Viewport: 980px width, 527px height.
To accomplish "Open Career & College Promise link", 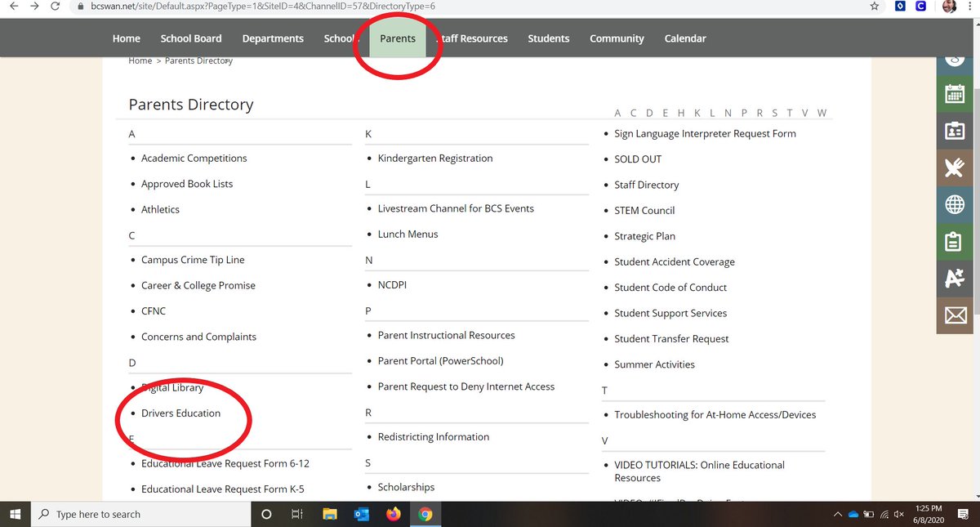I will click(x=198, y=286).
